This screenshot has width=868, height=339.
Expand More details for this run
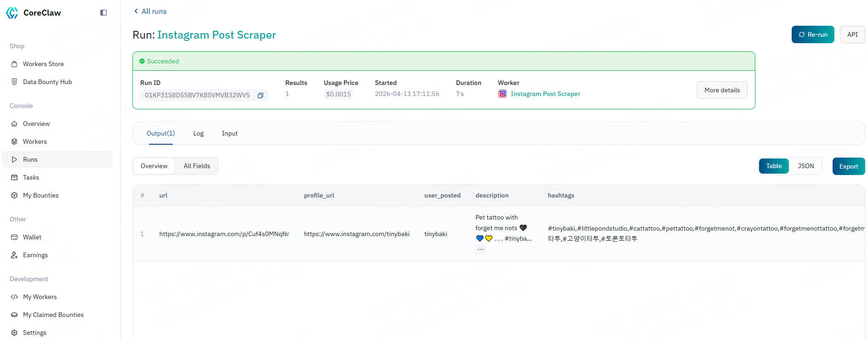(x=722, y=90)
